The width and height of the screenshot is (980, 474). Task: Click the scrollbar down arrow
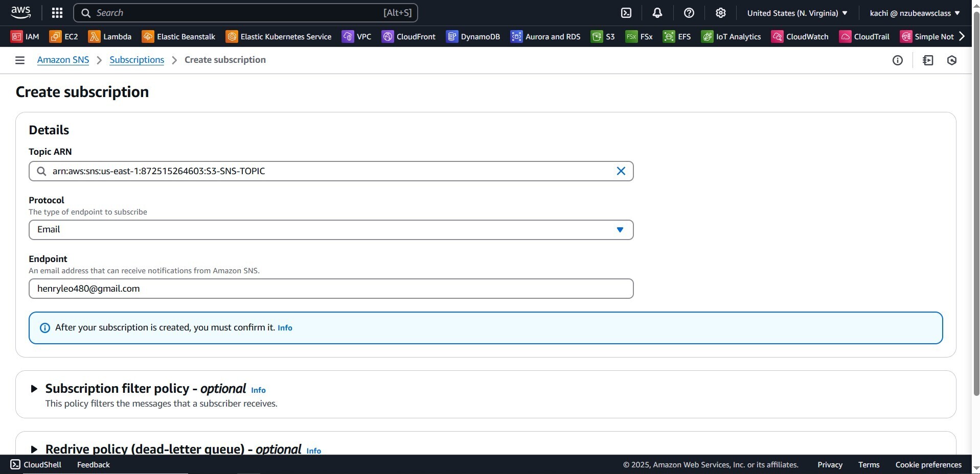976,468
